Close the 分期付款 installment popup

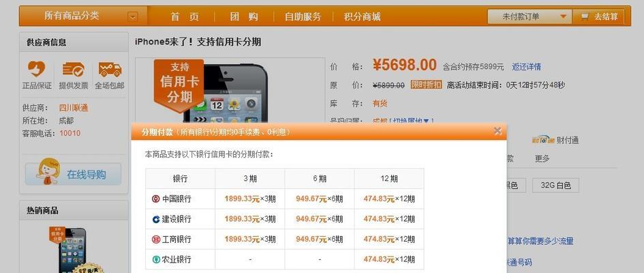pyautogui.click(x=497, y=131)
